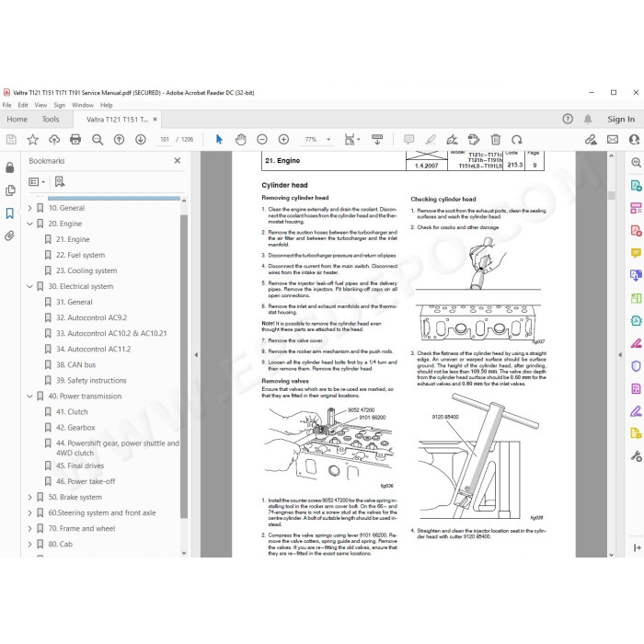Select the highlight text pen tool
644x644 pixels.
point(431,140)
